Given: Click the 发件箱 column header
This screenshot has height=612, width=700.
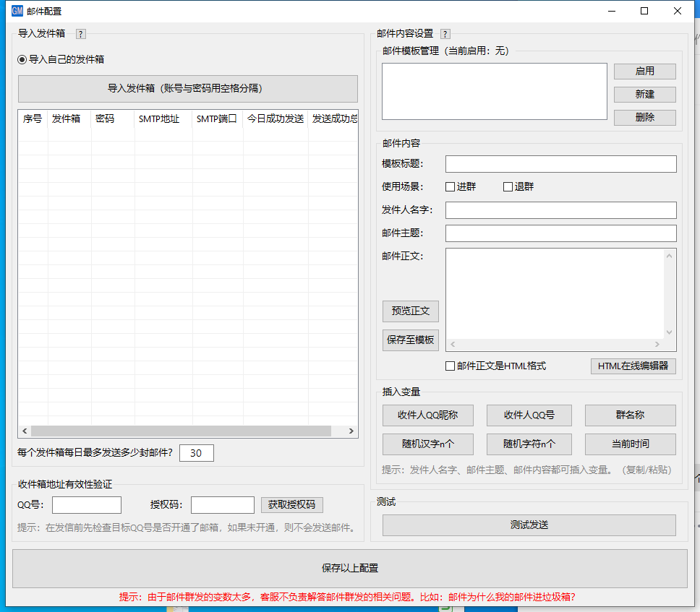Looking at the screenshot, I should tap(69, 118).
